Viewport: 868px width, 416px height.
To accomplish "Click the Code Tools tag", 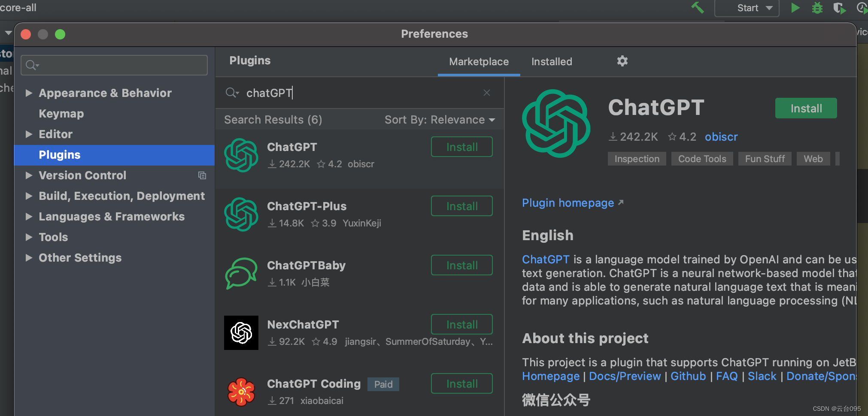I will pos(702,159).
